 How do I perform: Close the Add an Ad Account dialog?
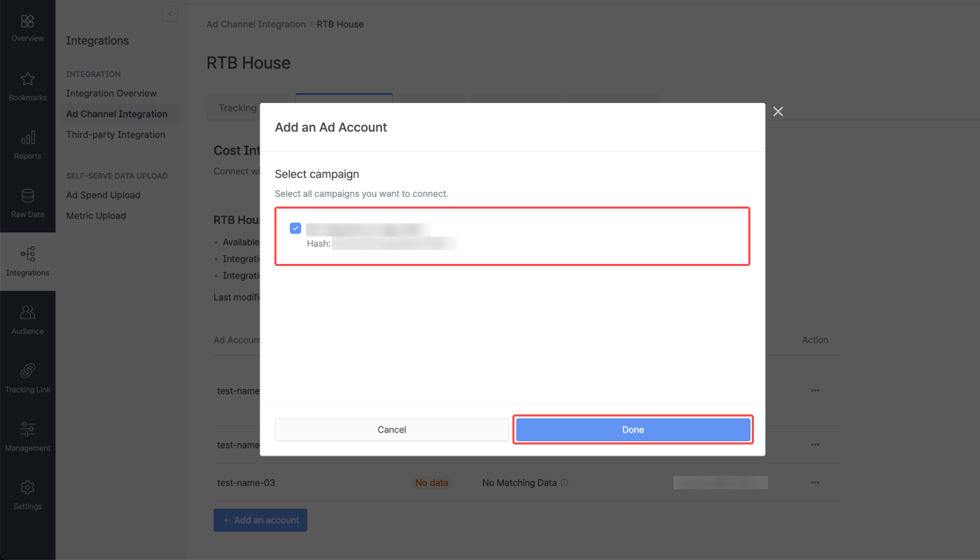coord(778,112)
